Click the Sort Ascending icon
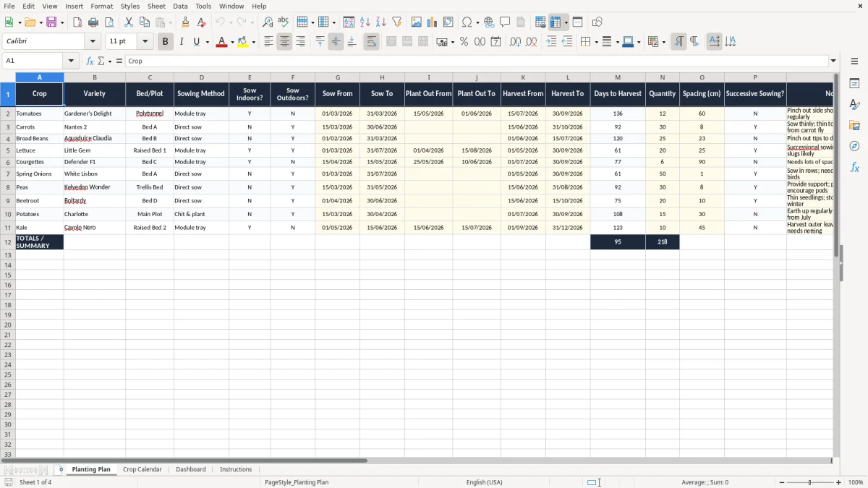 click(365, 22)
